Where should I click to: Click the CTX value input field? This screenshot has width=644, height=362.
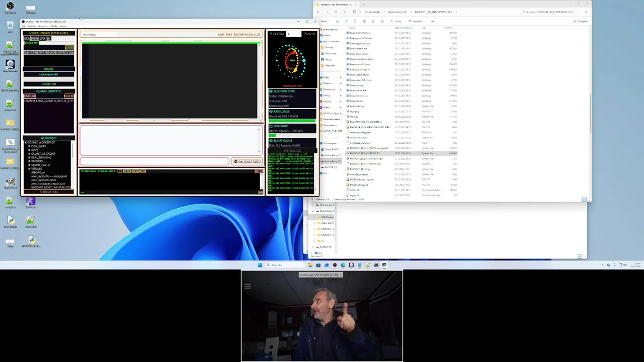[x=35, y=38]
